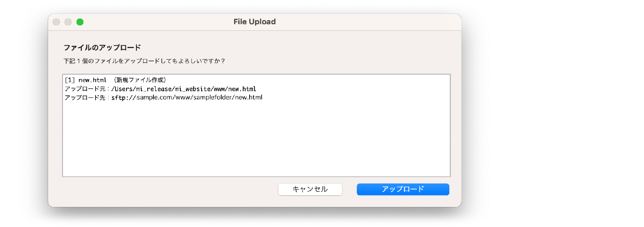Click the grey minimize window button
Screen dimensions: 644x227
tap(68, 22)
